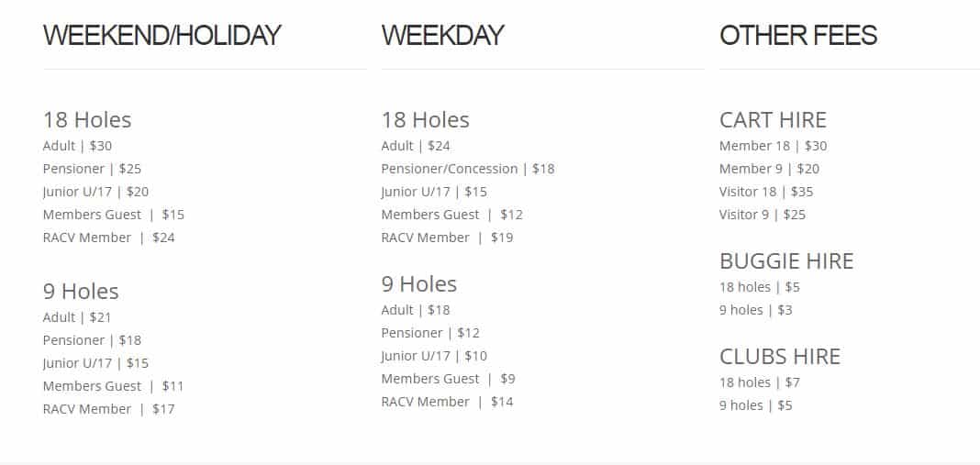The width and height of the screenshot is (980, 465).
Task: Click the CART HIRE subheading
Action: pyautogui.click(x=773, y=120)
